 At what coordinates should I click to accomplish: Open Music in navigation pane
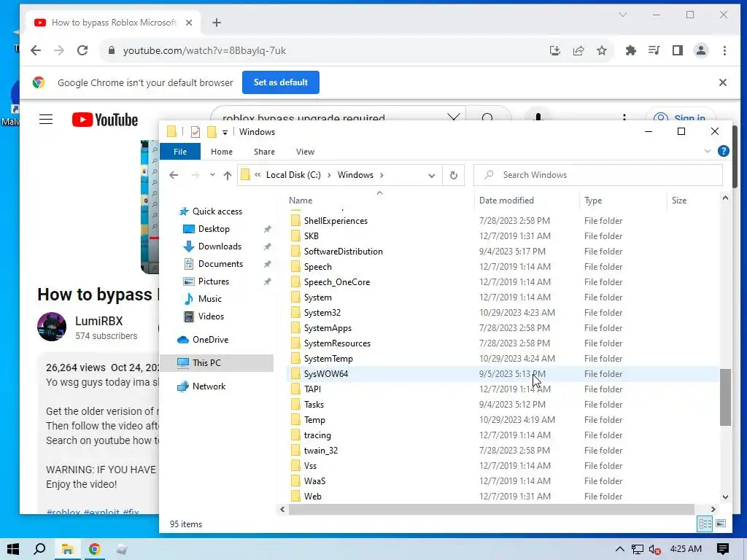209,299
